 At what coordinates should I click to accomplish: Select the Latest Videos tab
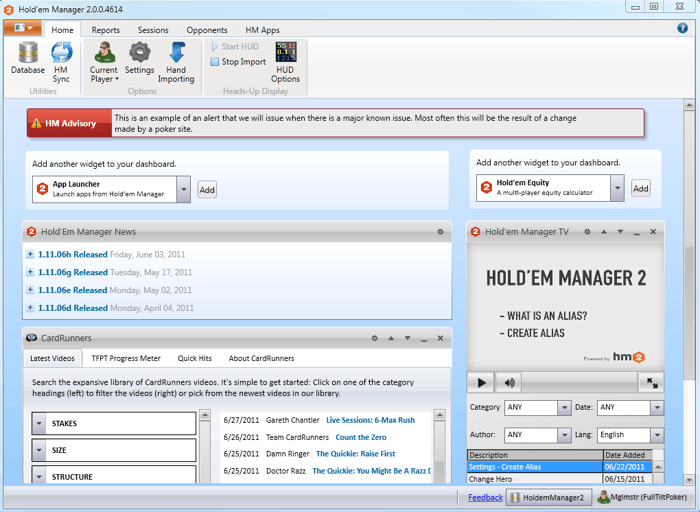pos(52,358)
